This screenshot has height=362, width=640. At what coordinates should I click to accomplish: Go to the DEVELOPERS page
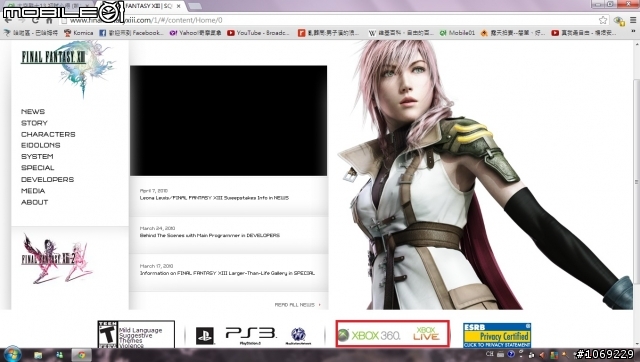47,179
